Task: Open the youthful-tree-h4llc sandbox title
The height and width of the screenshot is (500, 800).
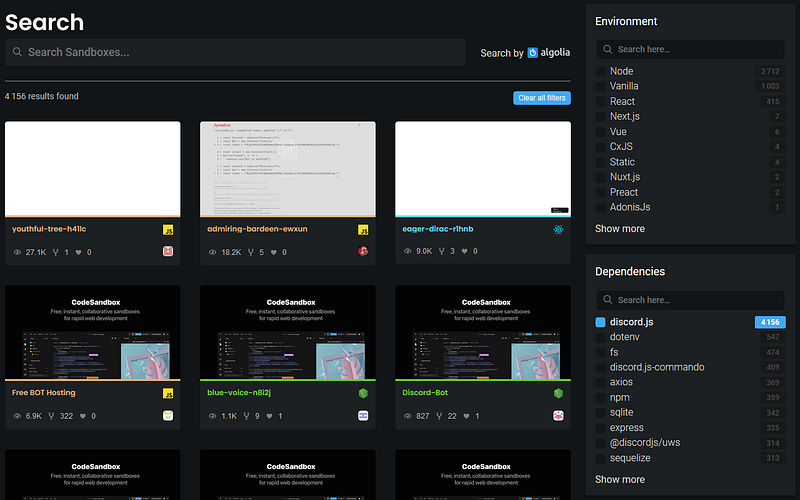Action: click(x=49, y=229)
